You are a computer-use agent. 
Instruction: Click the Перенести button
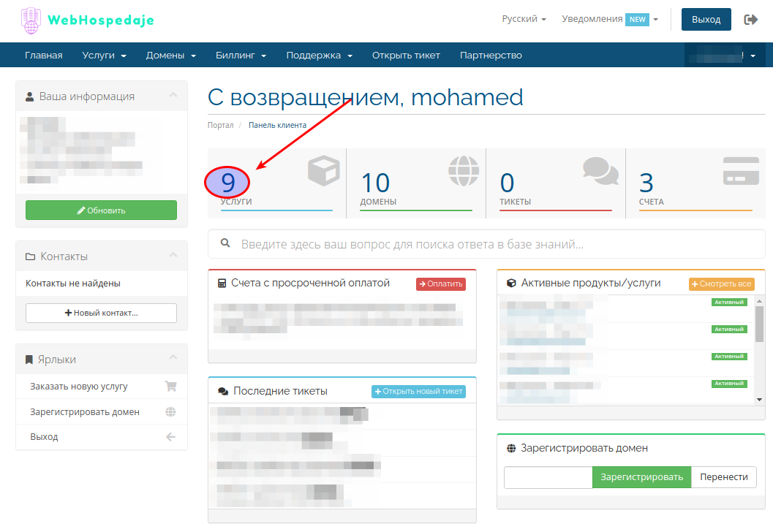pyautogui.click(x=724, y=477)
